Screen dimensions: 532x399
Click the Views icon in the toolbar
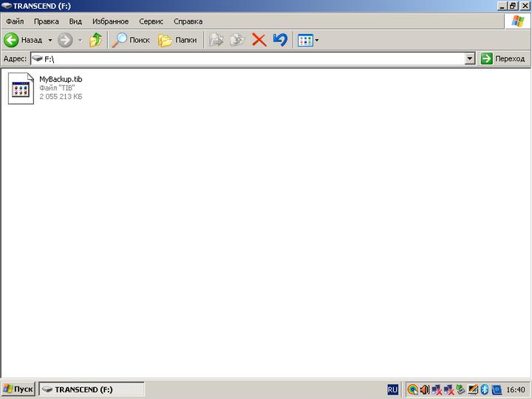tap(304, 40)
